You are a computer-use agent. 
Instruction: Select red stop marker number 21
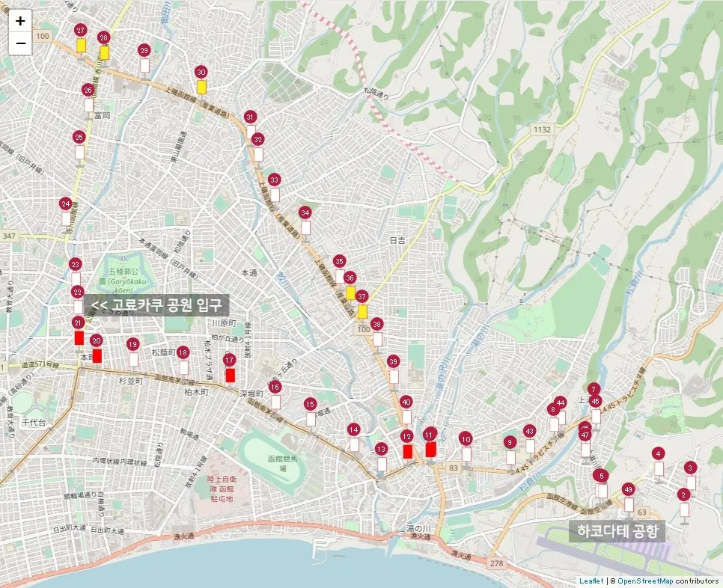79,337
